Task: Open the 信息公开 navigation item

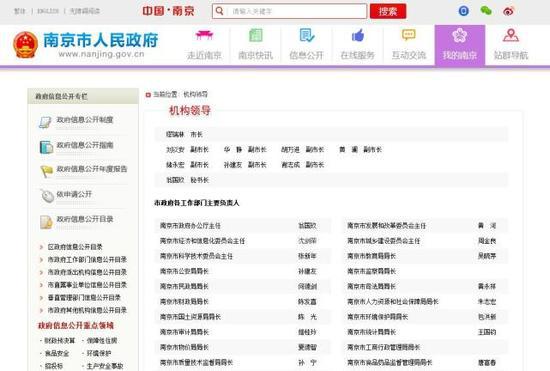Action: [306, 45]
